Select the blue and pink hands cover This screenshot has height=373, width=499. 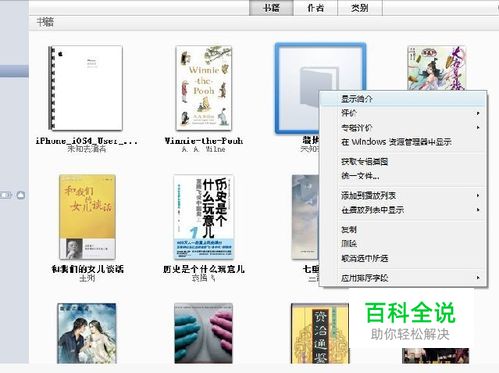click(x=203, y=333)
